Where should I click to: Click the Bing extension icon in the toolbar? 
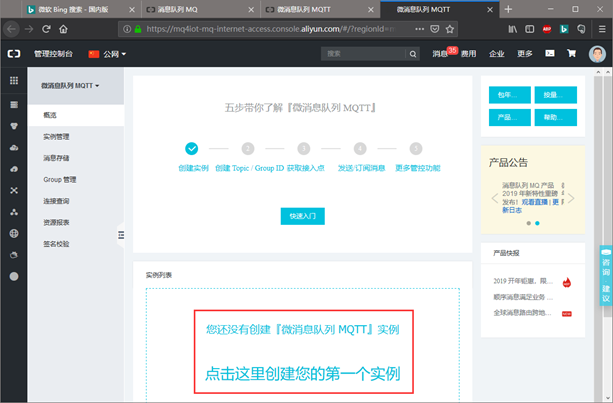click(x=564, y=29)
